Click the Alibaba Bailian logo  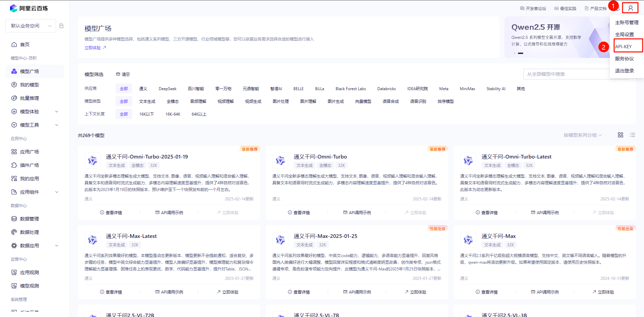click(29, 8)
